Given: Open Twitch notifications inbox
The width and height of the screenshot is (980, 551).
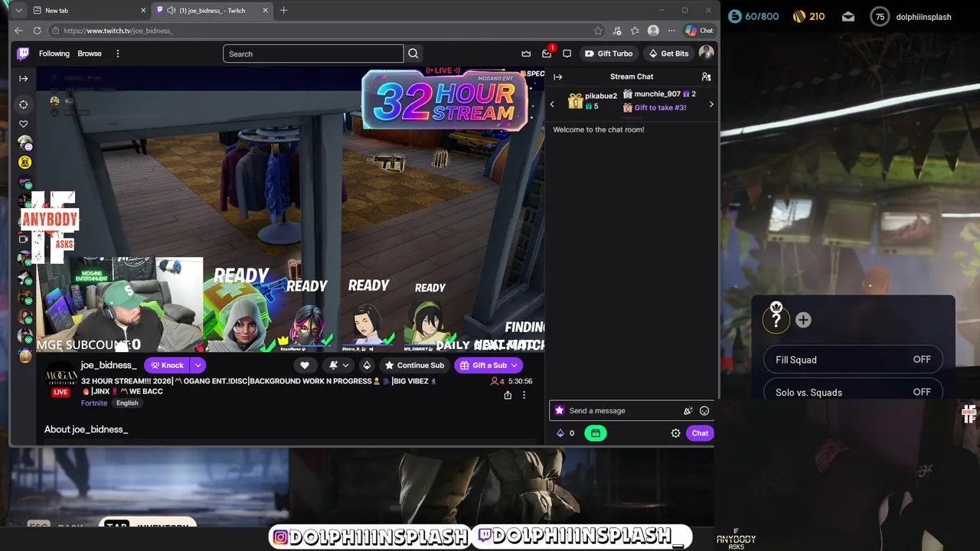Looking at the screenshot, I should point(547,54).
